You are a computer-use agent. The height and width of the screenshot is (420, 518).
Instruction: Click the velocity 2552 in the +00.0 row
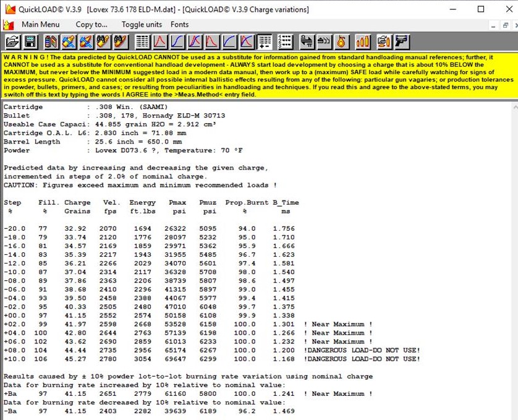108,315
